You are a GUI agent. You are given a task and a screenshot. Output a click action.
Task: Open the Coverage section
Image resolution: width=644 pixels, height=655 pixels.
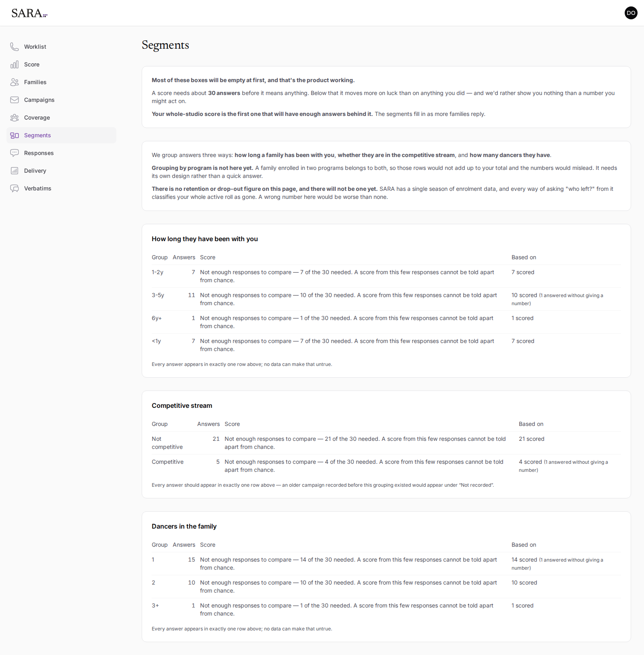tap(61, 118)
